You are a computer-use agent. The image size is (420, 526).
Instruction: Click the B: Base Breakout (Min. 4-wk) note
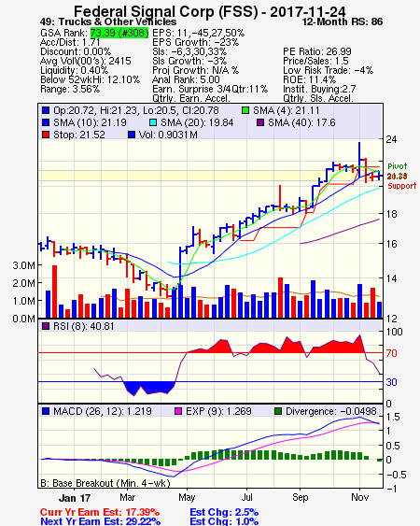pos(105,483)
